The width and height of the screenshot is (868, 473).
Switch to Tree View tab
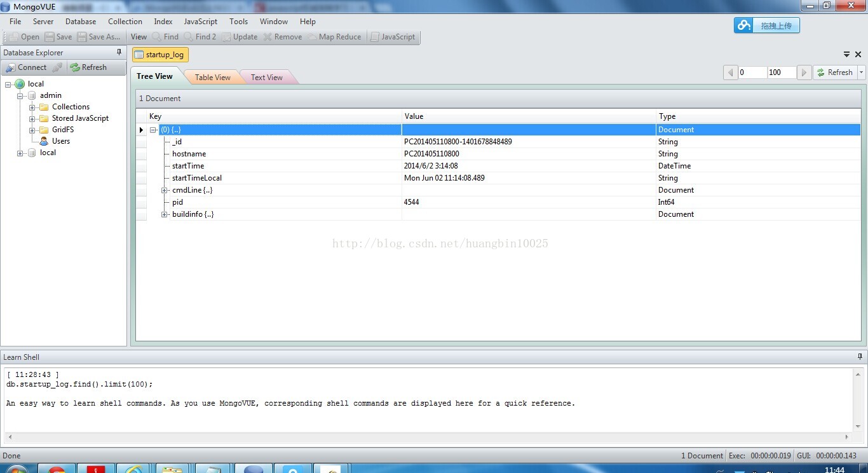coord(154,76)
